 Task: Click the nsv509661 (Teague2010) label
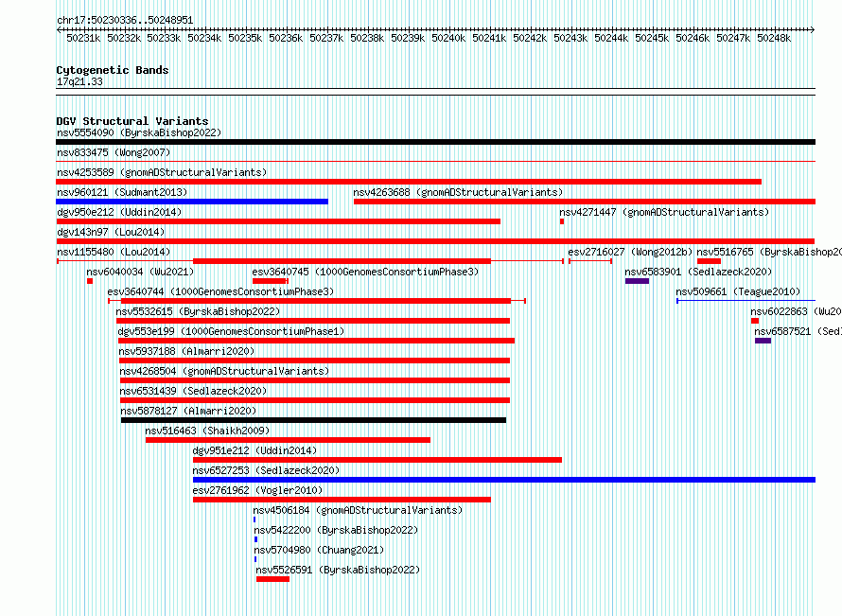click(738, 291)
